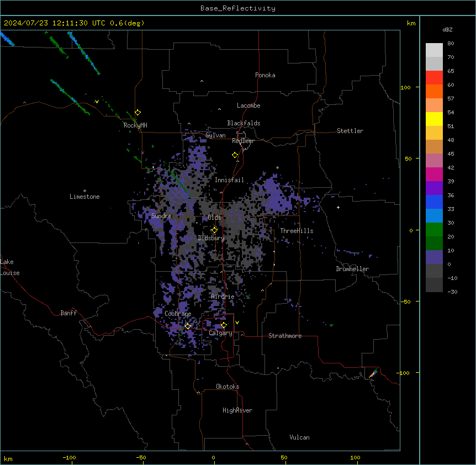Screen dimensions: 476x465
Task: Click the Vulcan label
Action: point(299,437)
